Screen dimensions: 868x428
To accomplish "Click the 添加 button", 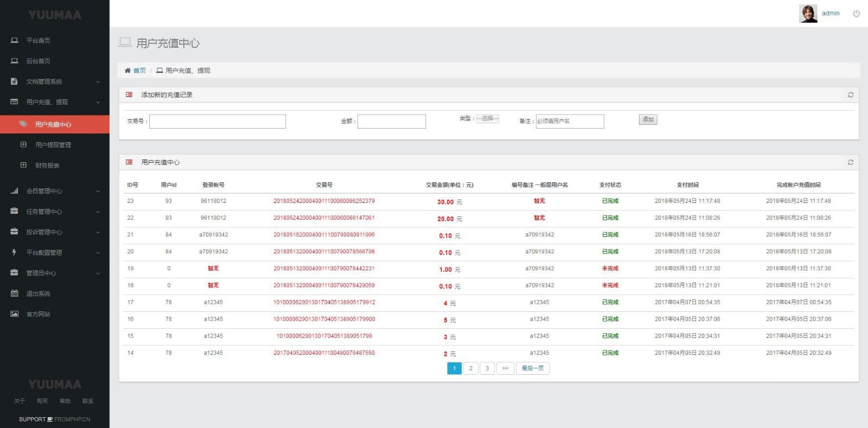I will tap(648, 119).
